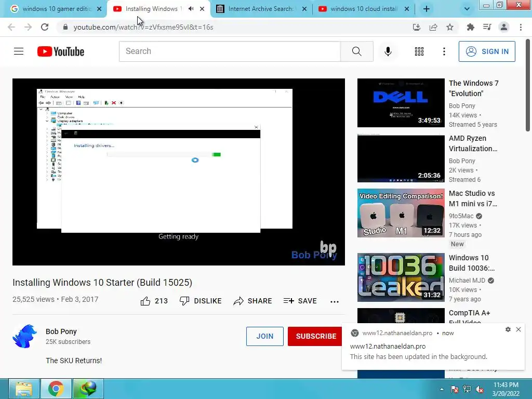The image size is (532, 399).
Task: Open notification settings gear icon
Action: click(x=508, y=329)
